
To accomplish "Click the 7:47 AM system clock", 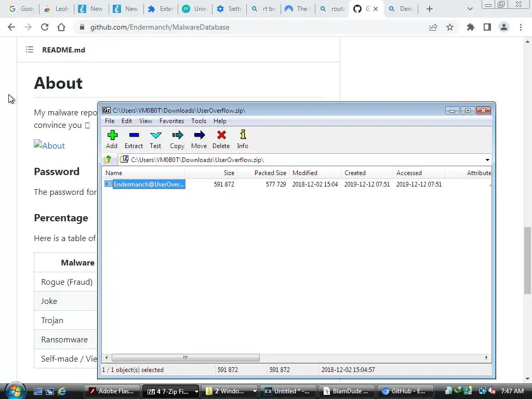I will click(x=512, y=391).
